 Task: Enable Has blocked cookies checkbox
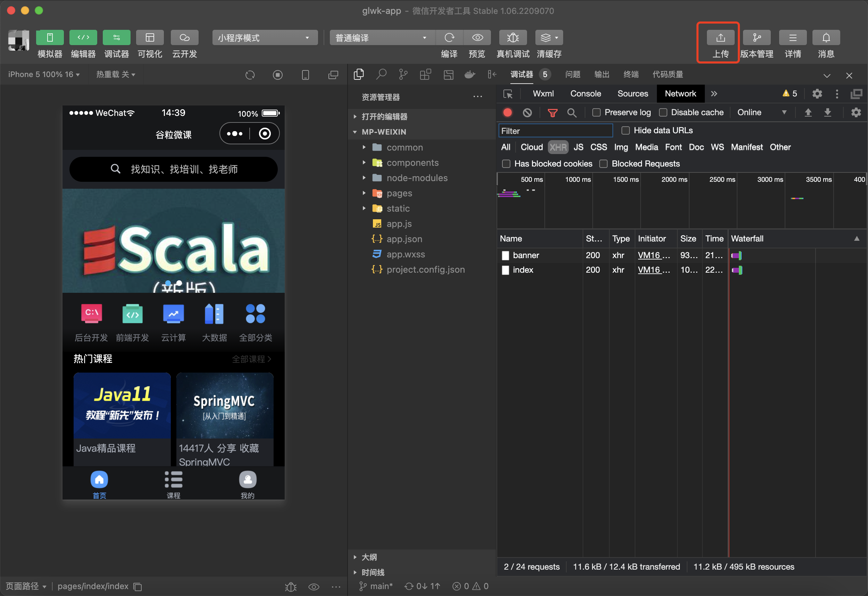click(506, 163)
